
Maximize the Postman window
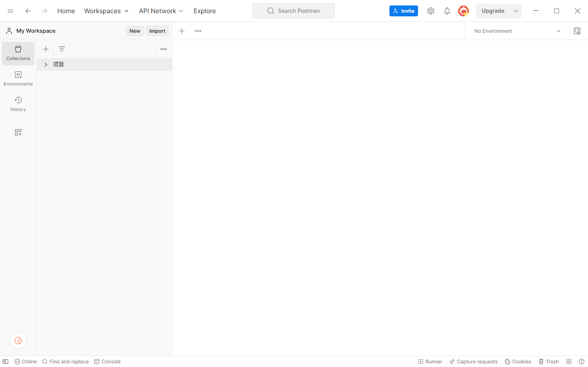click(x=557, y=11)
